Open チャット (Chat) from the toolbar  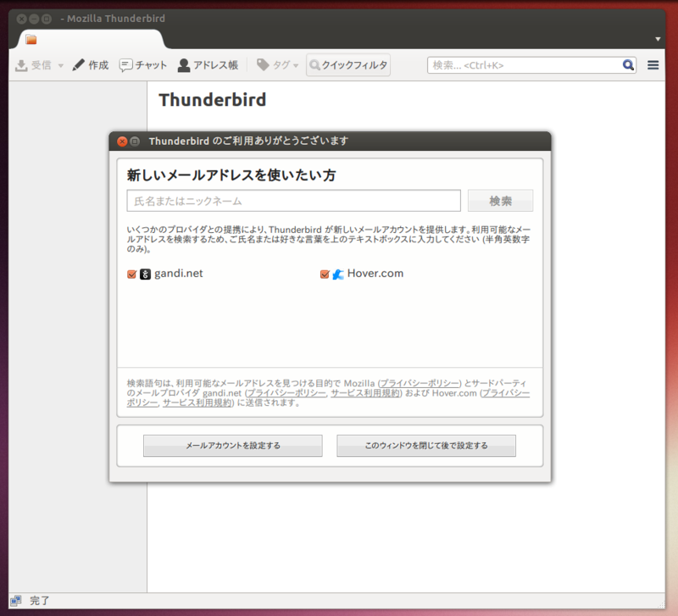[143, 65]
